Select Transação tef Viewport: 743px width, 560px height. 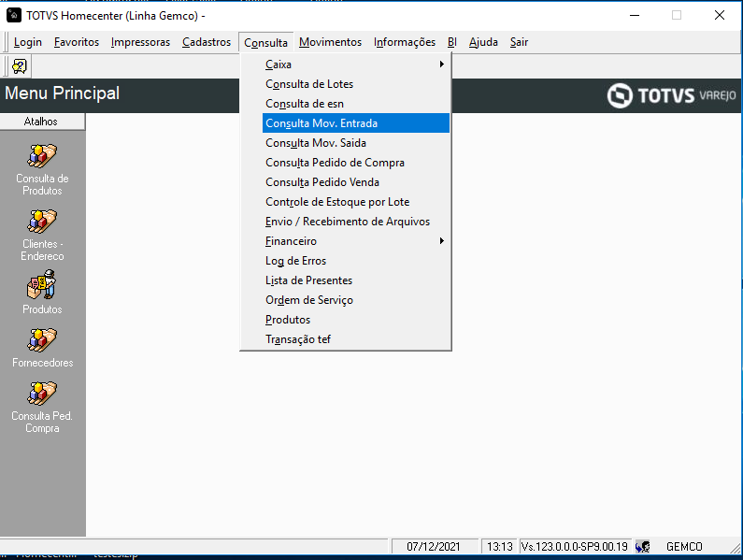point(355,339)
